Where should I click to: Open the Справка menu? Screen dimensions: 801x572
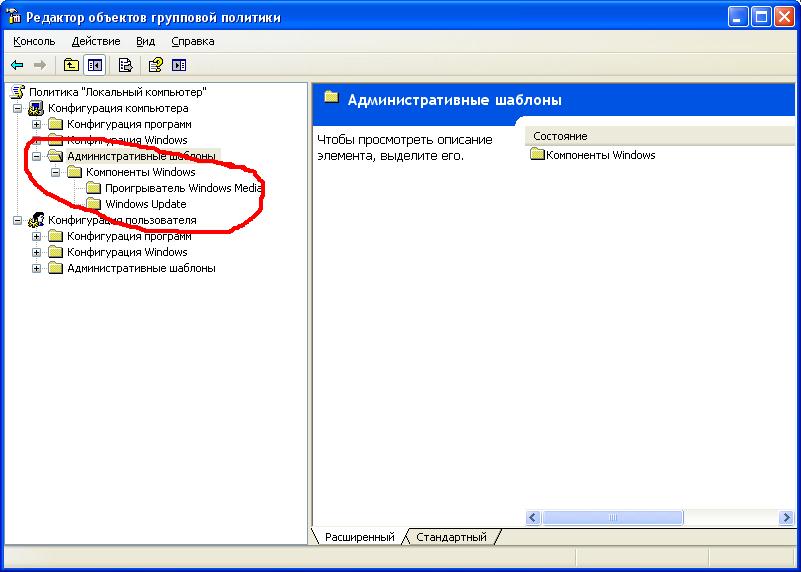[x=192, y=41]
